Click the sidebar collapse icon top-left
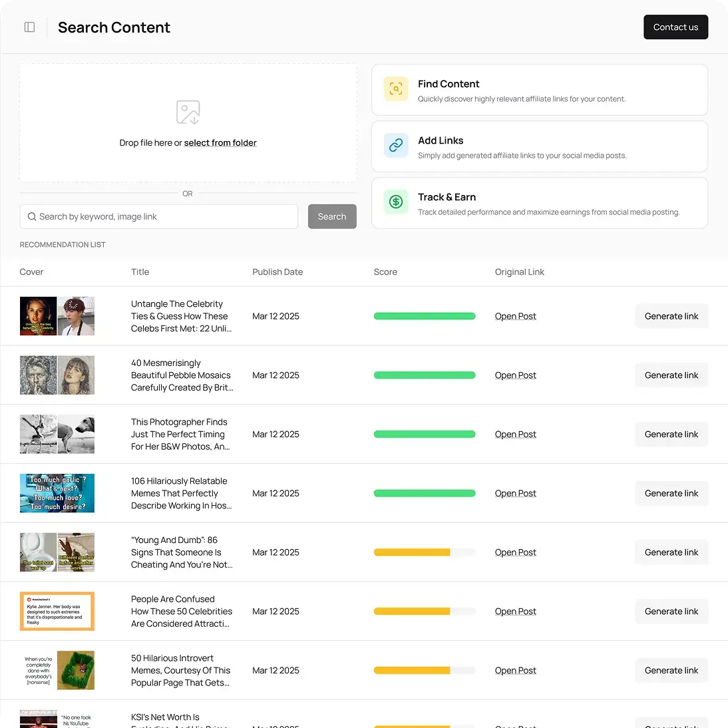Viewport: 728px width, 728px height. (x=29, y=27)
